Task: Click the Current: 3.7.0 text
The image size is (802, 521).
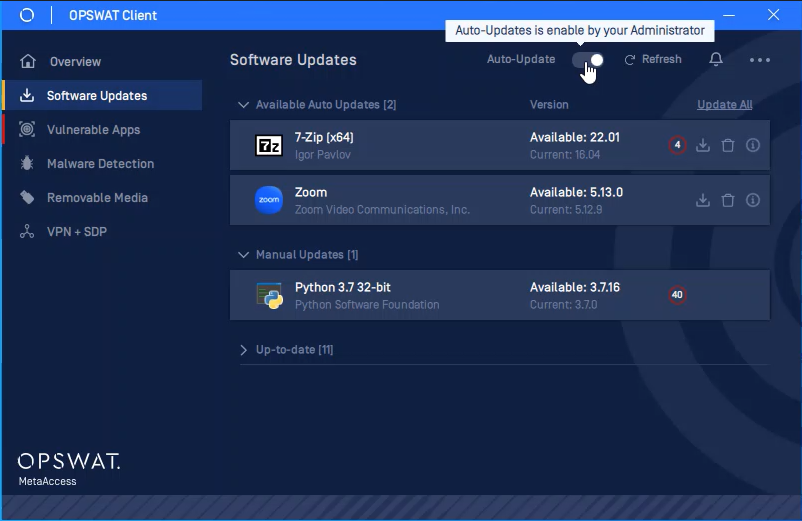Action: [563, 305]
